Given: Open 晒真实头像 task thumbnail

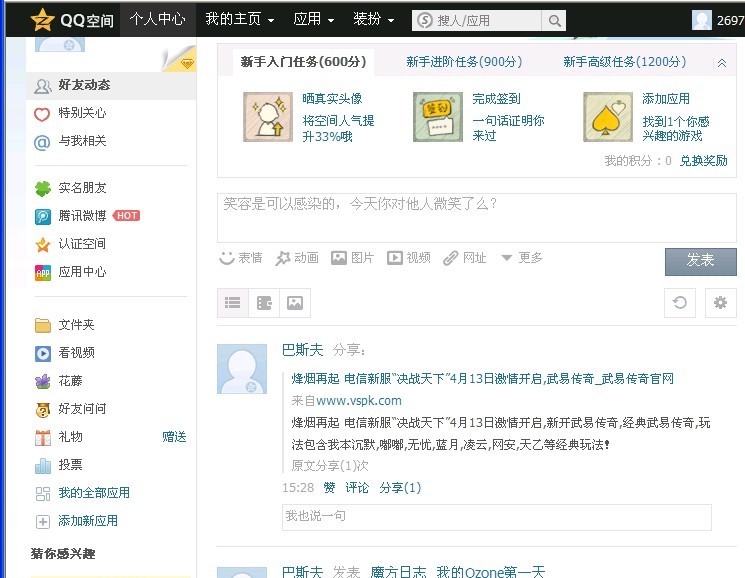Looking at the screenshot, I should 268,117.
